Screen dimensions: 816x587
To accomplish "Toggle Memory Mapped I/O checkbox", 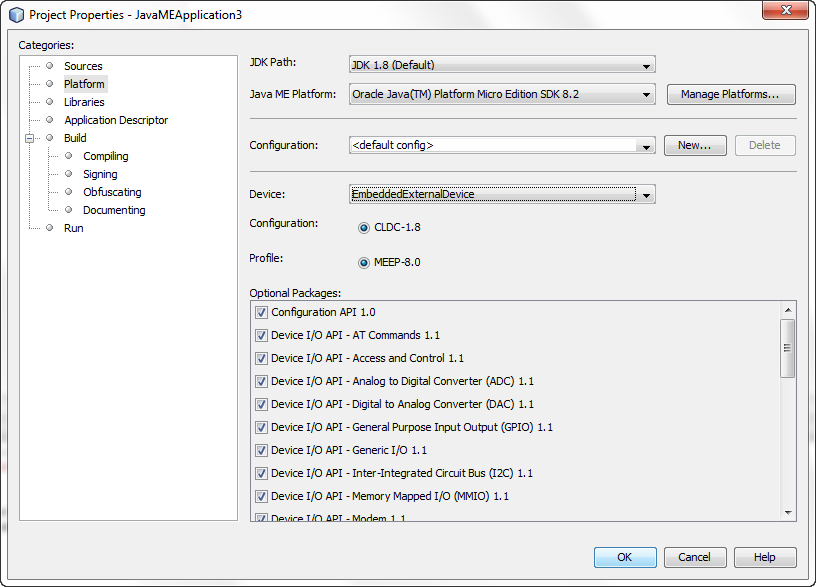I will pos(261,496).
